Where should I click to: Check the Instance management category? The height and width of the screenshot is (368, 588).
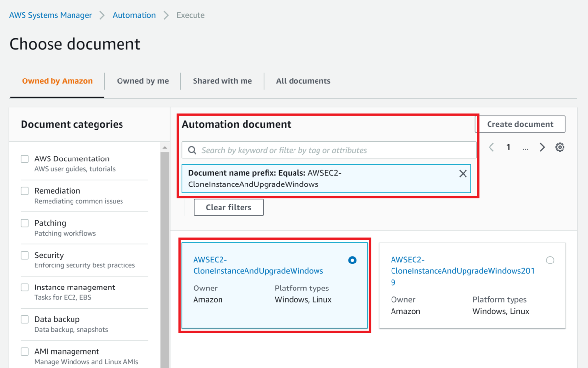coord(24,288)
